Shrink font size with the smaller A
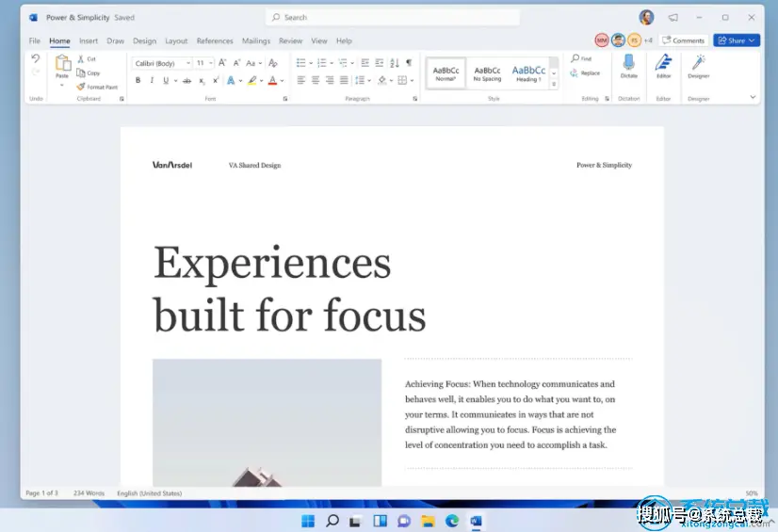 pyautogui.click(x=236, y=63)
